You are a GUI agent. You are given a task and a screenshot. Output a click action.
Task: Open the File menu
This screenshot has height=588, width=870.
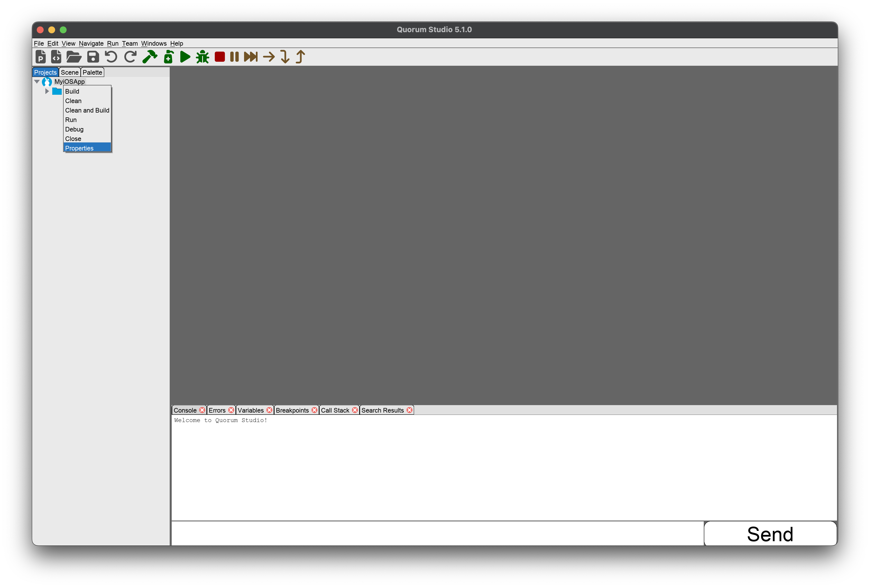pos(39,43)
